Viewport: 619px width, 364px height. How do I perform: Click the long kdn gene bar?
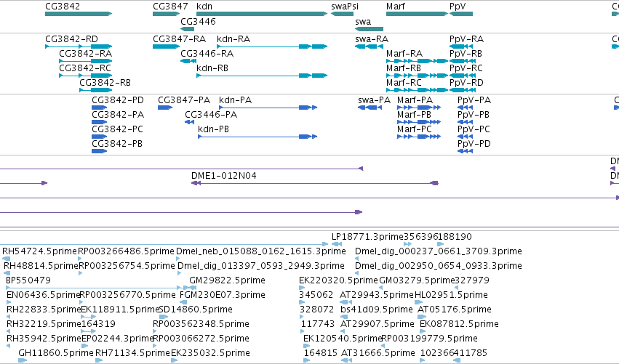(262, 14)
